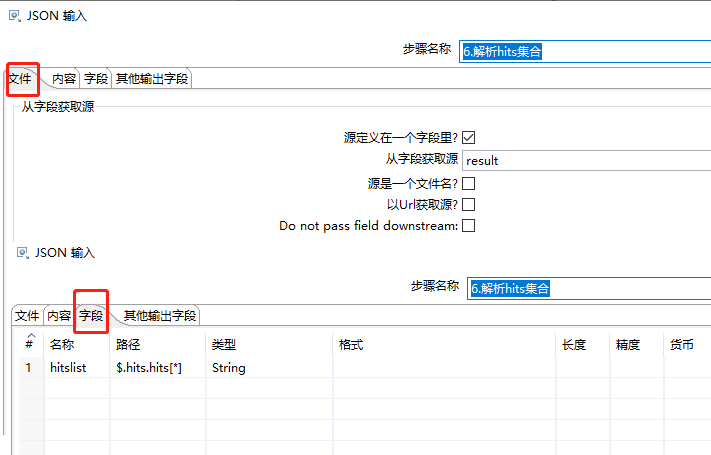Uncheck 源定义在一个字段里 checkbox
Viewport: 711px width, 455px height.
(x=468, y=137)
